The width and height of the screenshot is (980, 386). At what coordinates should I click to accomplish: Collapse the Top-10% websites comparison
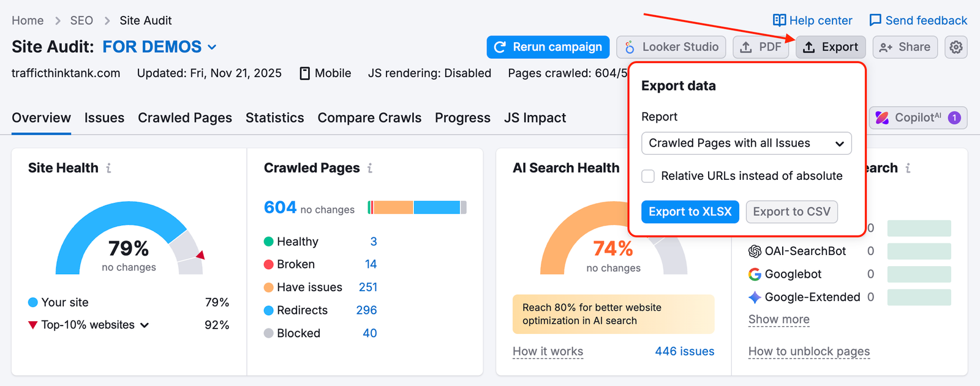(146, 325)
